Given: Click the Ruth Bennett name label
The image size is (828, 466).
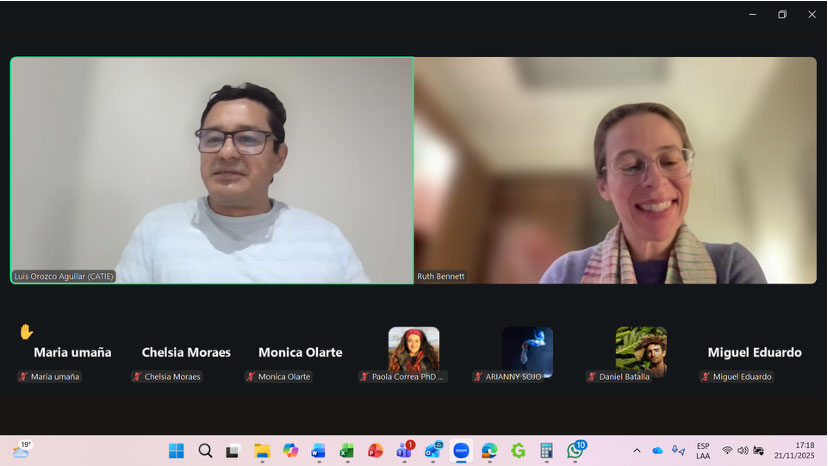Looking at the screenshot, I should [441, 276].
